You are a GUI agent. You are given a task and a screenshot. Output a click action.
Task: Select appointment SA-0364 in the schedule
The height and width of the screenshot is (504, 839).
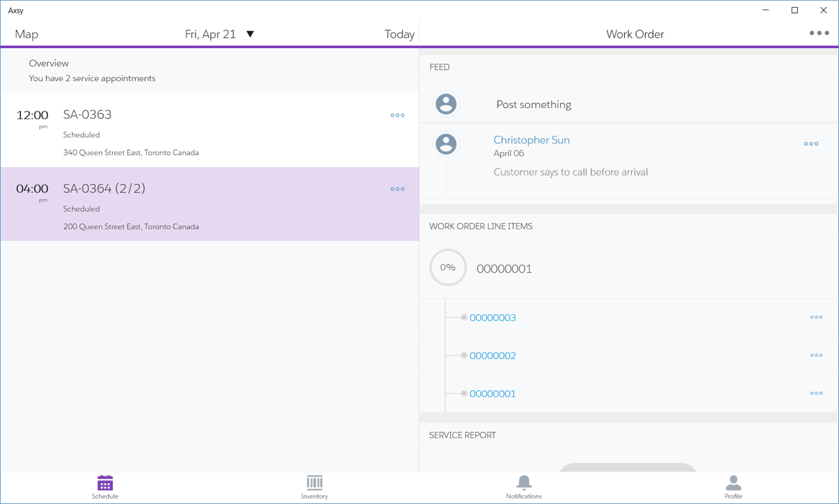[x=210, y=205]
